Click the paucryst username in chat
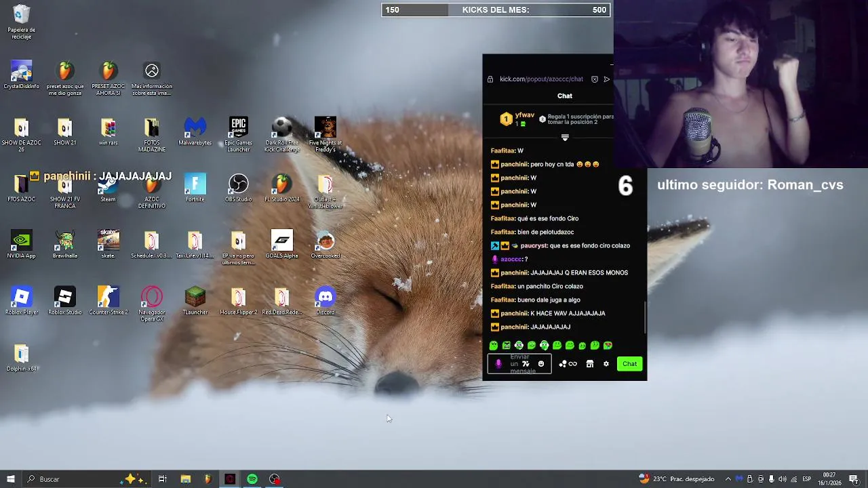 click(534, 245)
